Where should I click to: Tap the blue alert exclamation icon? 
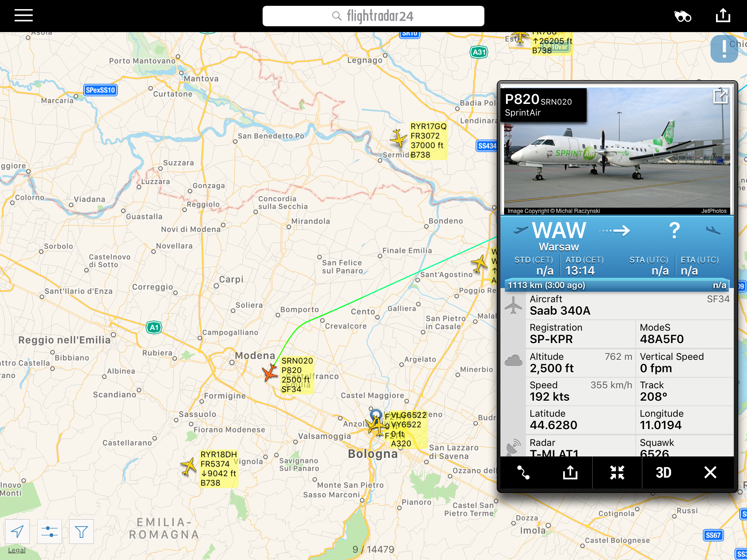[x=724, y=49]
